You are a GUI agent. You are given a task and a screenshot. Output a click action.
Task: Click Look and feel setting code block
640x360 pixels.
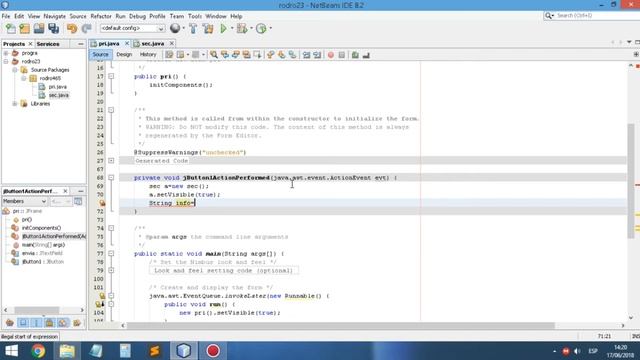pyautogui.click(x=223, y=270)
